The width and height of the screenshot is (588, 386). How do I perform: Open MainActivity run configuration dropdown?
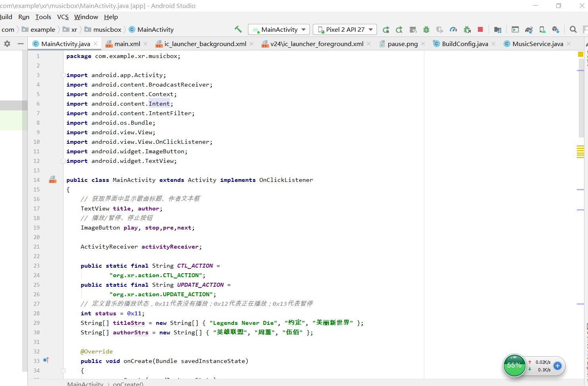279,30
